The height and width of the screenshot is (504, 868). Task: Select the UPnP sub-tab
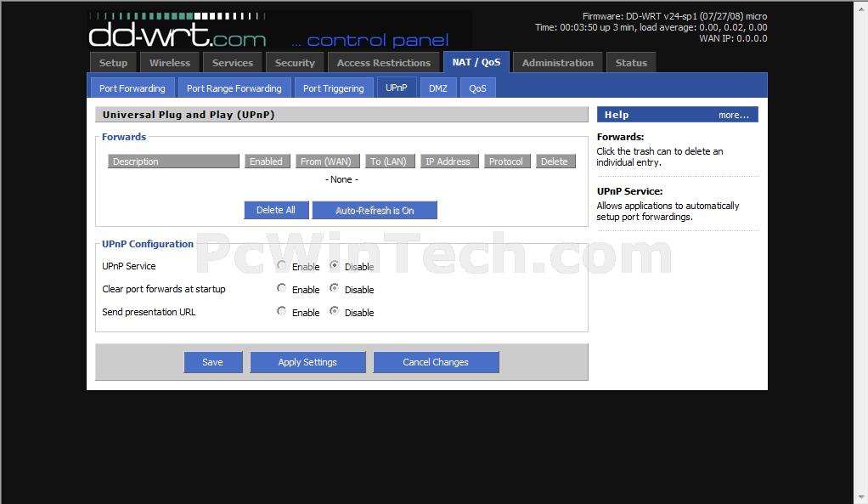(x=397, y=88)
